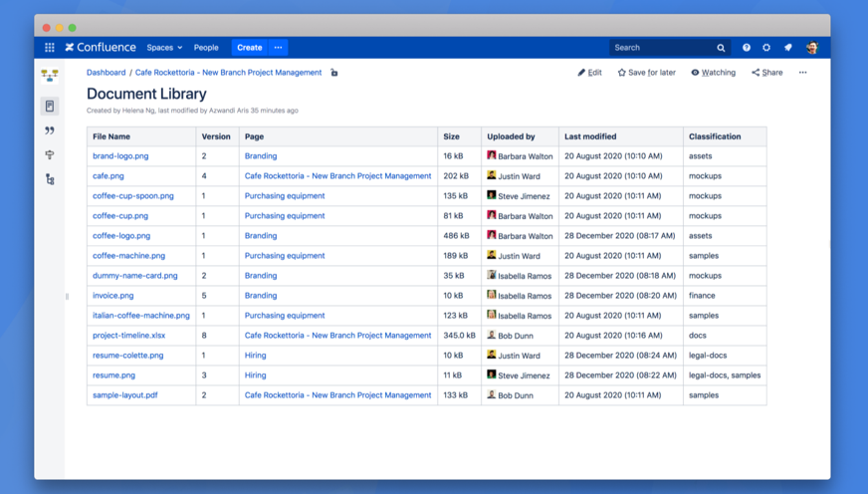Click the page tree icon in sidebar

tap(50, 179)
